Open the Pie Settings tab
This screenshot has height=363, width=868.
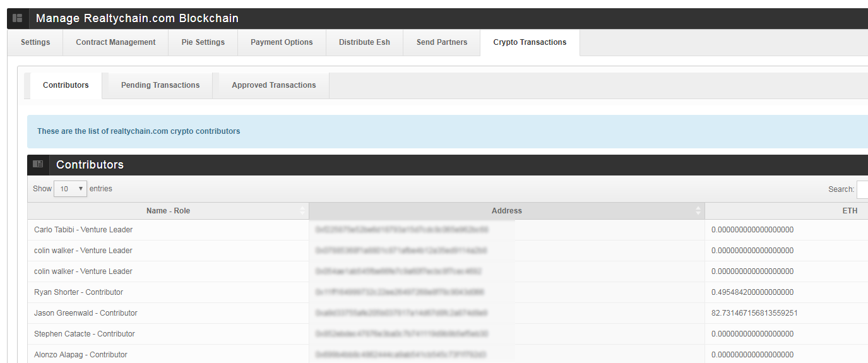(x=203, y=42)
